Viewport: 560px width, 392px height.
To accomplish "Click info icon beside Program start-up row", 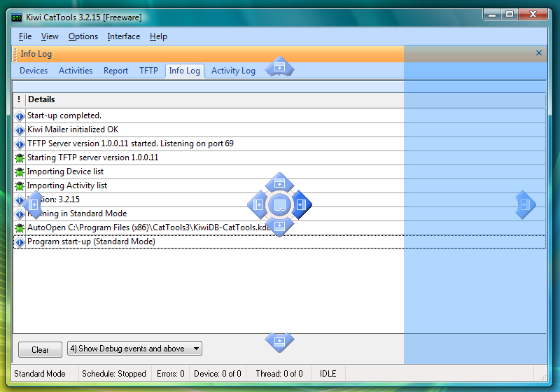I will click(x=20, y=242).
